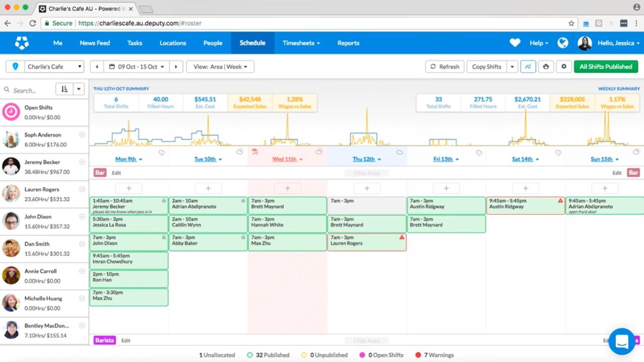Screen dimensions: 644x362
Task: Open the View: Area | Week dropdown
Action: tap(220, 66)
